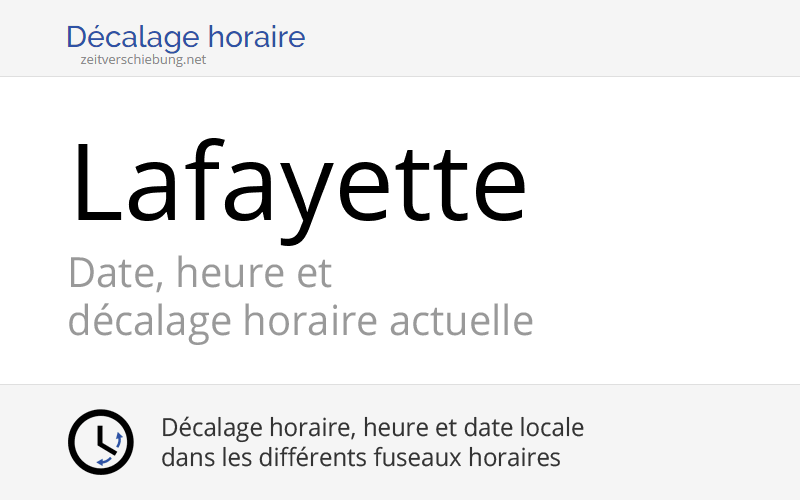
Task: Click the word "horaire" in the header title
Action: click(258, 37)
